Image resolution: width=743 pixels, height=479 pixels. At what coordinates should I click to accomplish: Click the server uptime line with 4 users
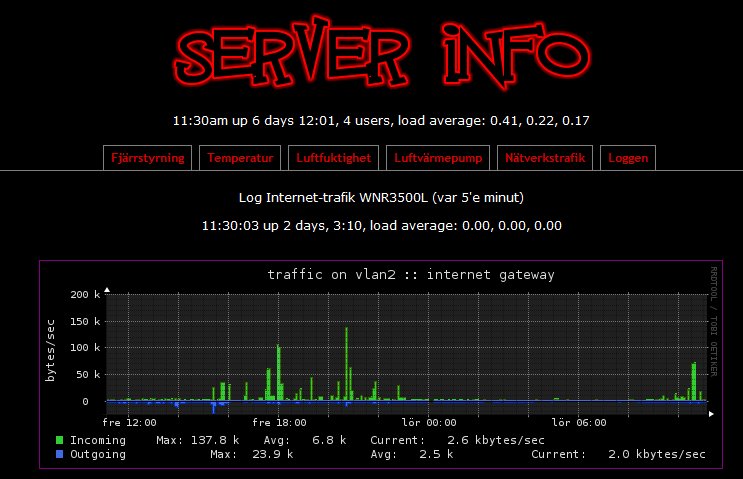click(x=381, y=121)
